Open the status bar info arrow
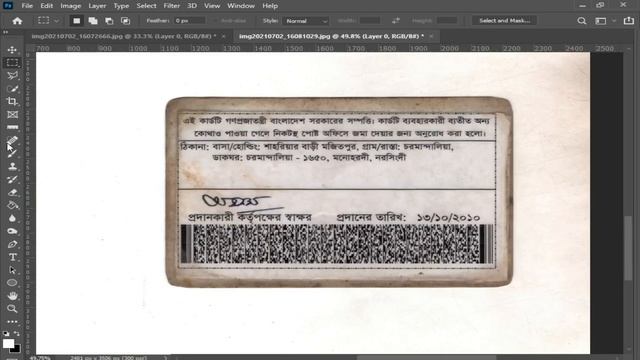This screenshot has height=360, width=640. (x=165, y=358)
